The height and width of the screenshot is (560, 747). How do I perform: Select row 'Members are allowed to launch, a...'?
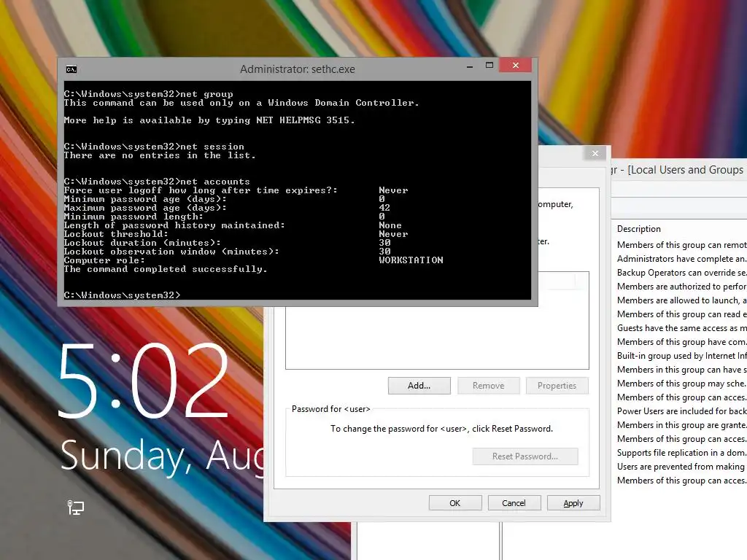[681, 300]
